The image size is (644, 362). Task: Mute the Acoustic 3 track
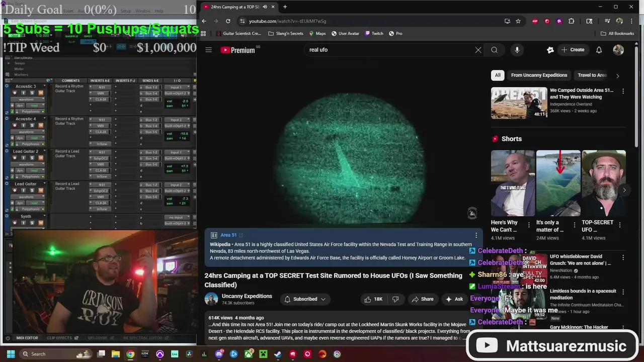(41, 93)
